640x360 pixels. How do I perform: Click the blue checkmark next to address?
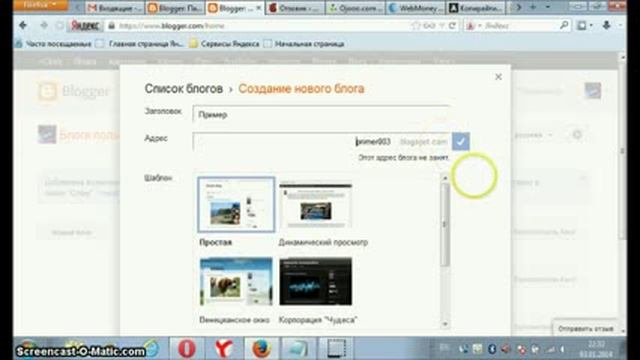(461, 142)
